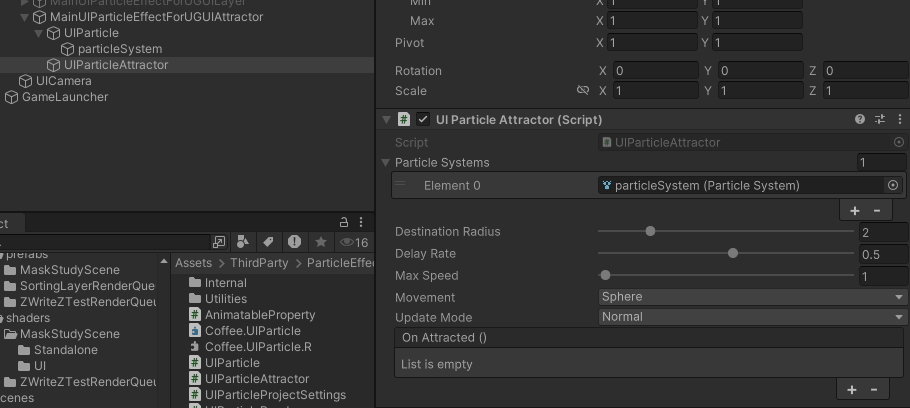Click the Scale Z input field
Image resolution: width=910 pixels, height=408 pixels.
click(x=866, y=91)
